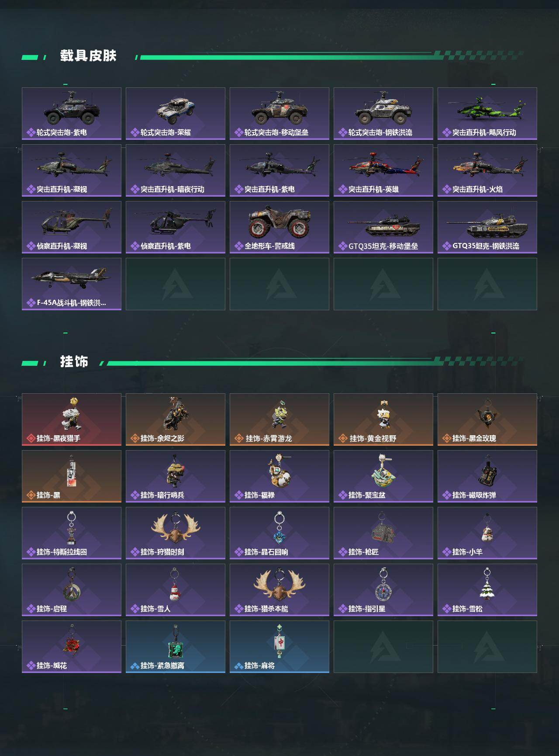Select the 挂饰-余烬之影 charm

(176, 420)
